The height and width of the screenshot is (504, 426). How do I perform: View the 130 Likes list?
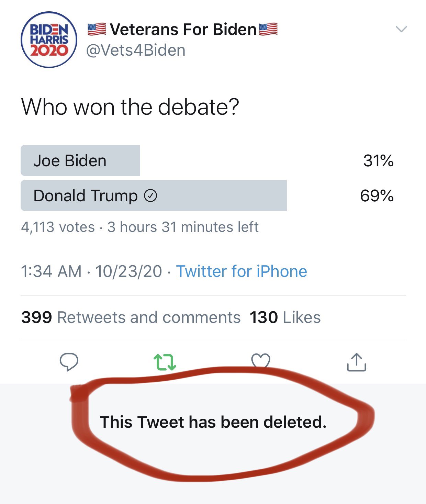(x=285, y=317)
